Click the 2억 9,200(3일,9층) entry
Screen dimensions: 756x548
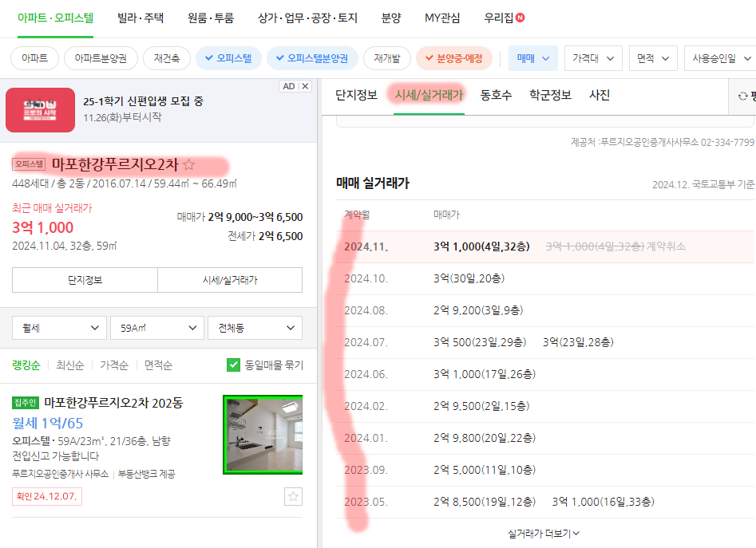pyautogui.click(x=478, y=310)
